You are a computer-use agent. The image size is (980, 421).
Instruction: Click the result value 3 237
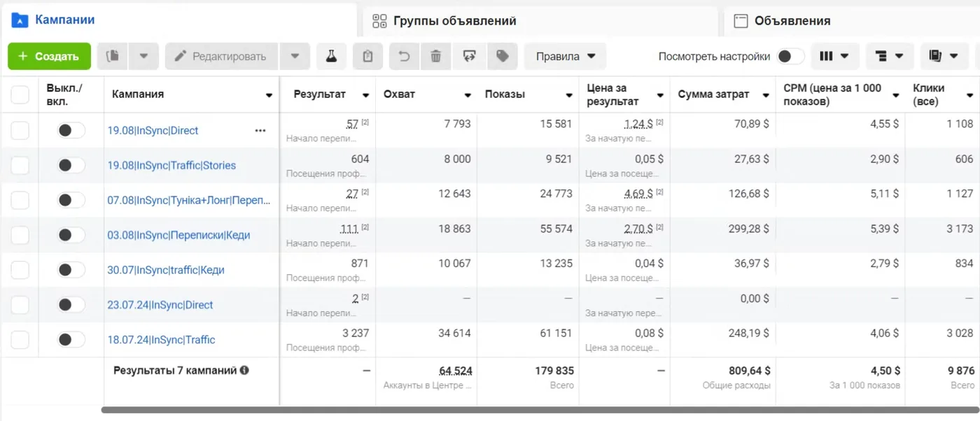pyautogui.click(x=356, y=334)
